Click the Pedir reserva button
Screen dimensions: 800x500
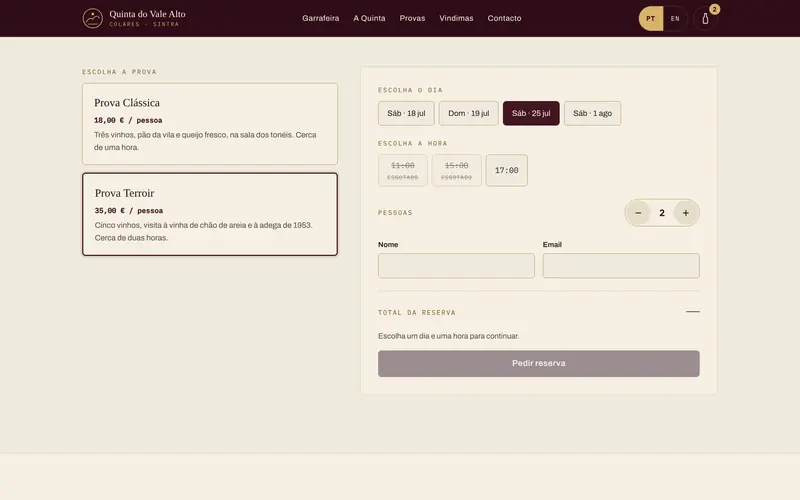coord(539,364)
